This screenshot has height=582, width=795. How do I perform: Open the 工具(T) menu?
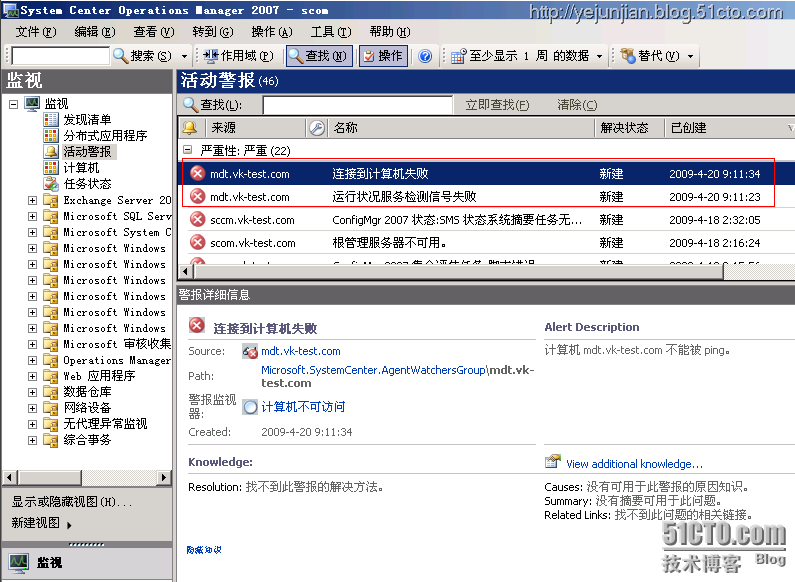pyautogui.click(x=331, y=32)
